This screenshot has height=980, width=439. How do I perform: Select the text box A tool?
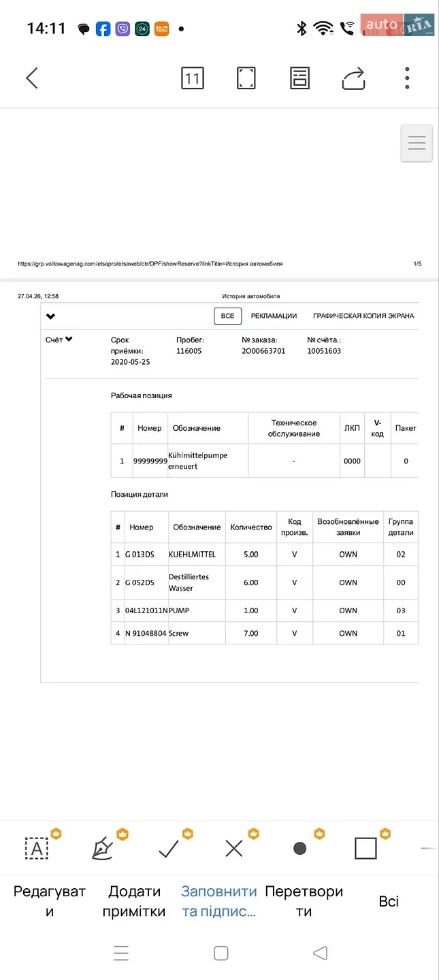(x=37, y=848)
